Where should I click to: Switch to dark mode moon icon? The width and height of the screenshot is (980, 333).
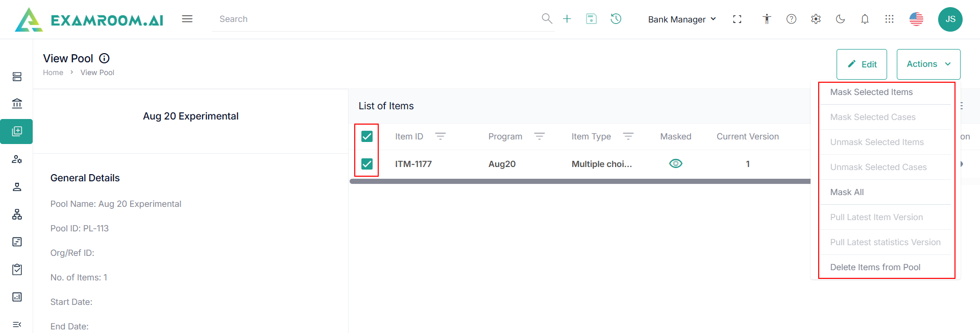click(840, 19)
